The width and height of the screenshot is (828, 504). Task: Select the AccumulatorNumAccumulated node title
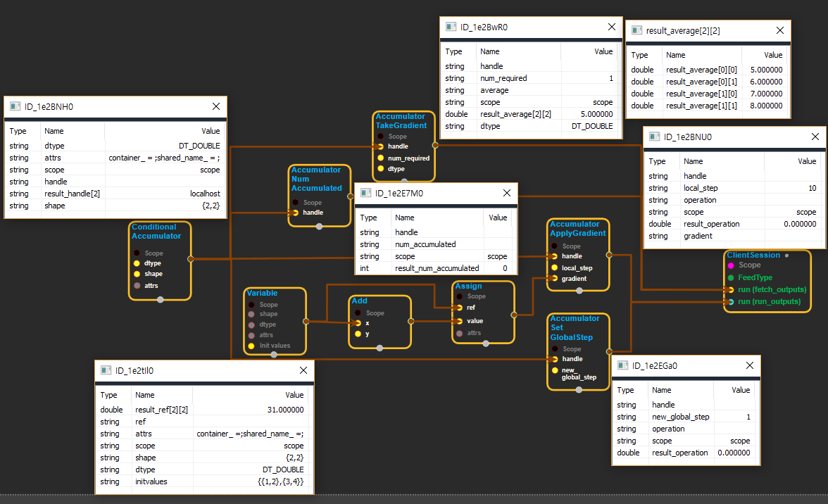click(317, 179)
